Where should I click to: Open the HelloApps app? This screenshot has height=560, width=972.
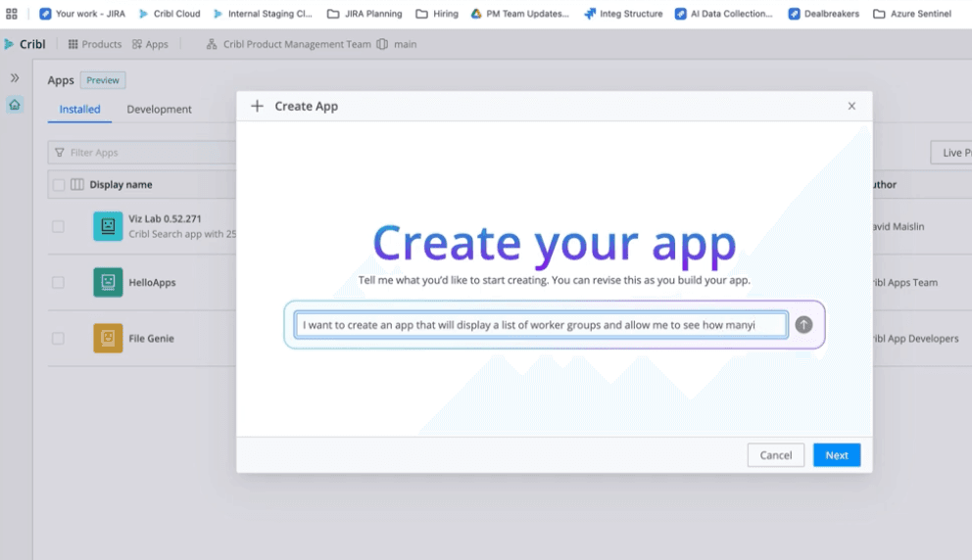[x=153, y=283]
